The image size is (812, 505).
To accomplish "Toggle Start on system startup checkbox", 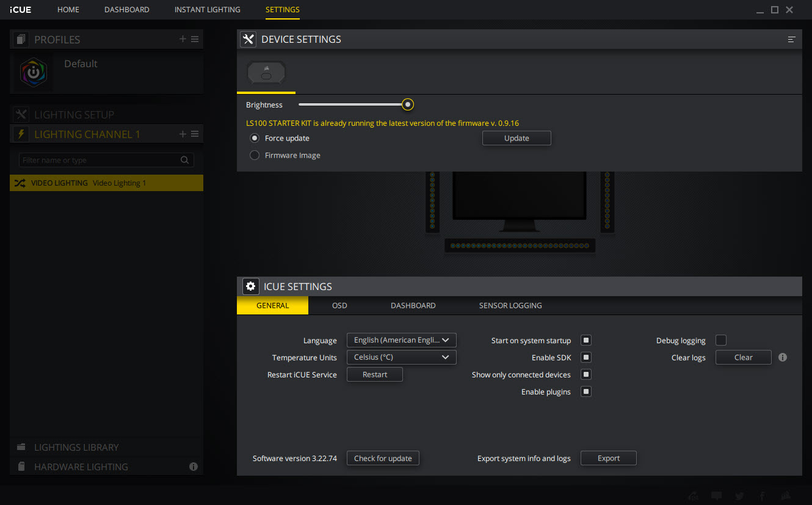I will (586, 340).
